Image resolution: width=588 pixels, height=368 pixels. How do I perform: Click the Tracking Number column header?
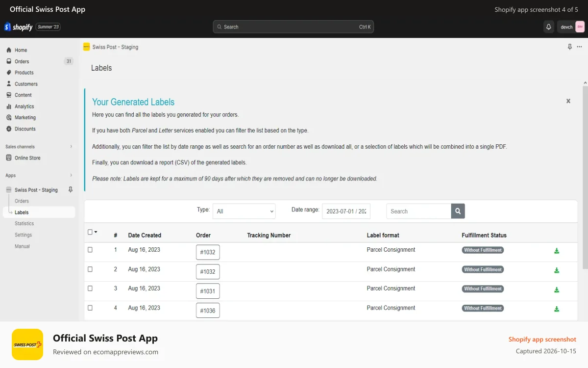coord(269,236)
